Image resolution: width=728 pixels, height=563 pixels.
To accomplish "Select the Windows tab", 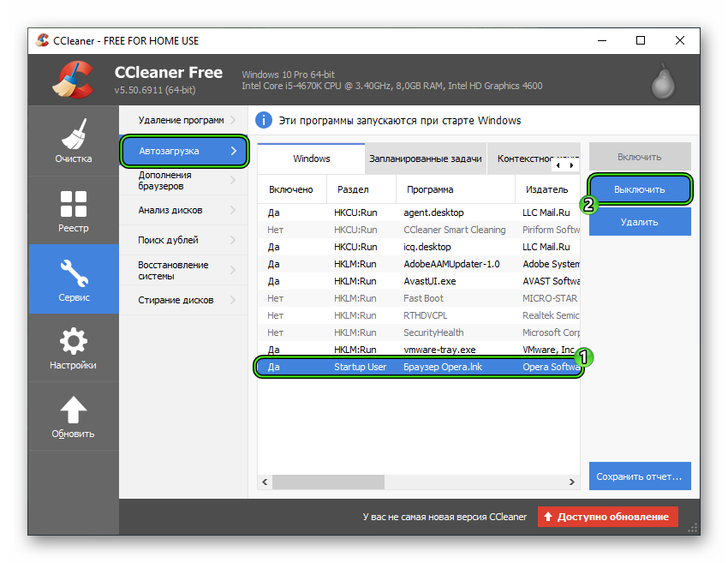I will tap(311, 159).
